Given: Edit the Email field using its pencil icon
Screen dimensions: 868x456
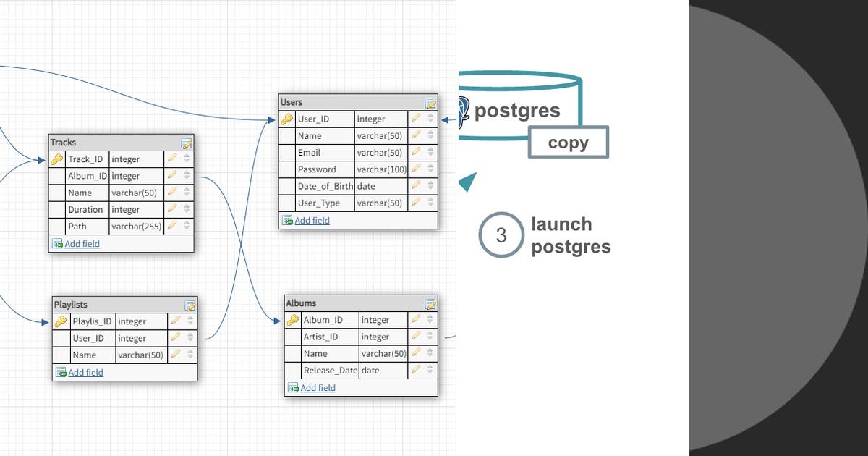Looking at the screenshot, I should (416, 152).
